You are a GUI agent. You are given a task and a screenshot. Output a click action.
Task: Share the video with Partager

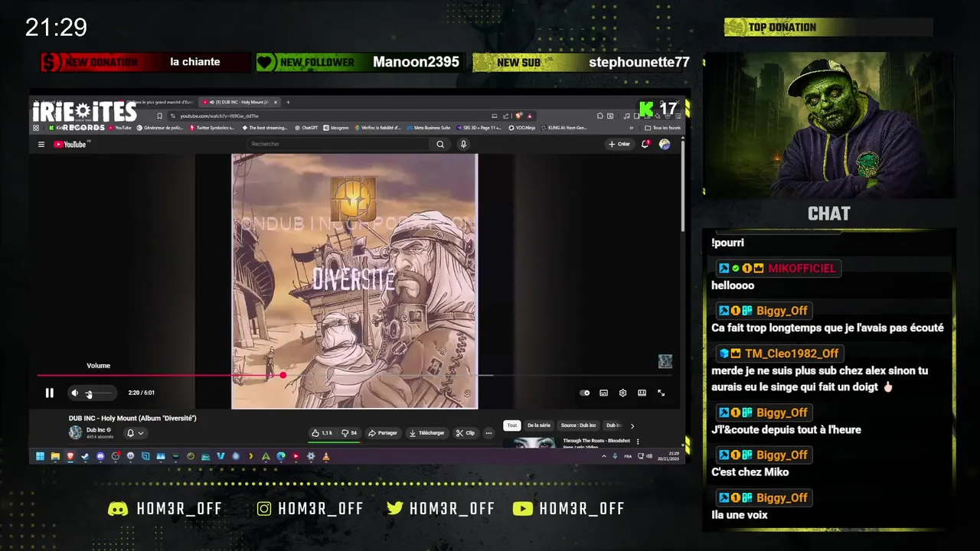tap(383, 433)
